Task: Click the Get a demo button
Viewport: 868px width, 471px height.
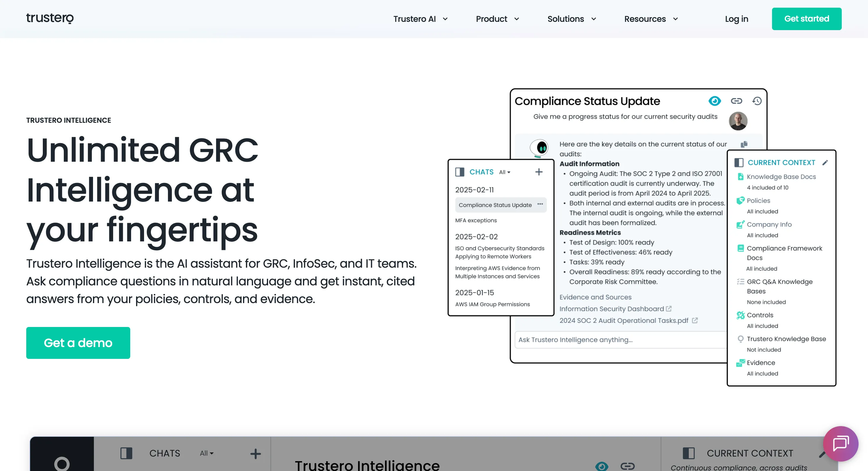Action: point(78,343)
